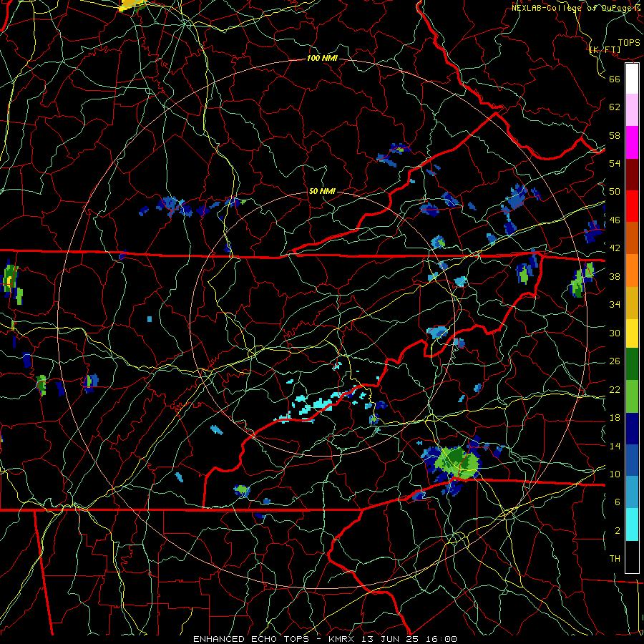
Task: Click the 42 legend value
Action: pyautogui.click(x=615, y=248)
